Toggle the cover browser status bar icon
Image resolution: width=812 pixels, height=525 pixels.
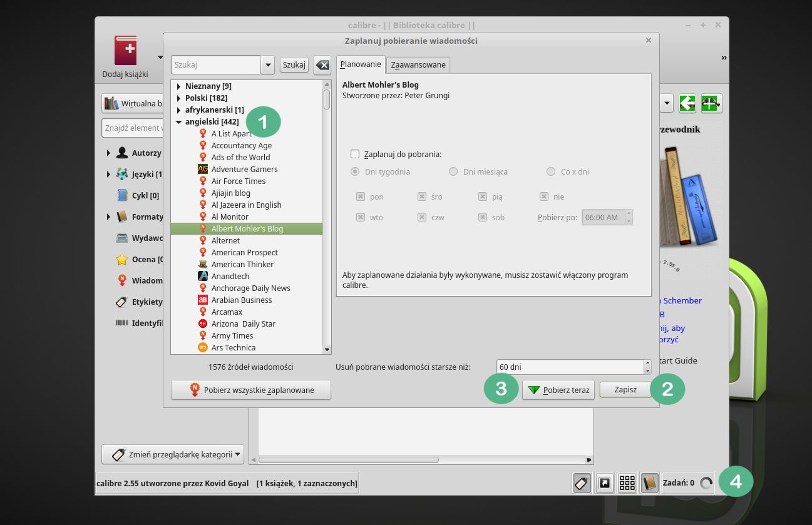[x=605, y=483]
